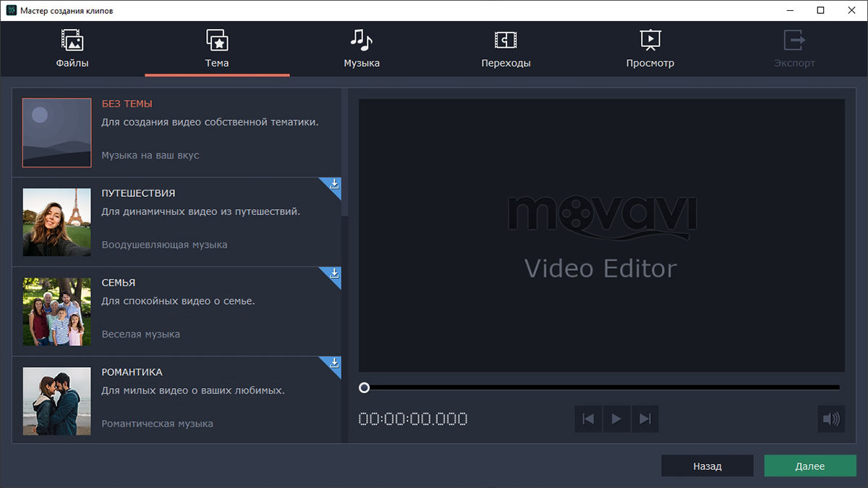Open the Файлы step

72,49
